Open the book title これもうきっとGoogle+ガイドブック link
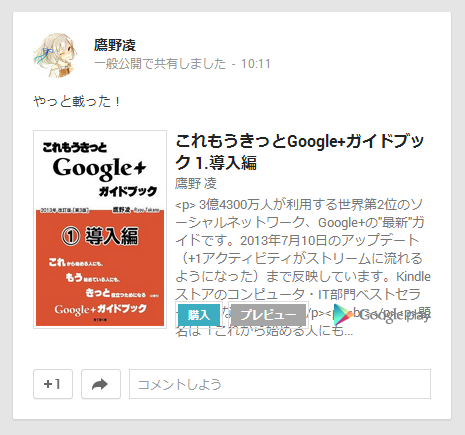 (300, 152)
